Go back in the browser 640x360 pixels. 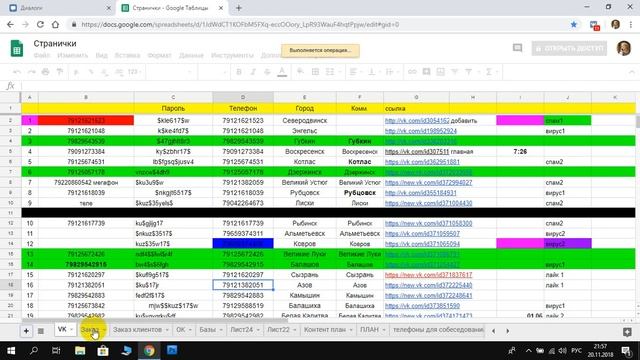coord(10,24)
